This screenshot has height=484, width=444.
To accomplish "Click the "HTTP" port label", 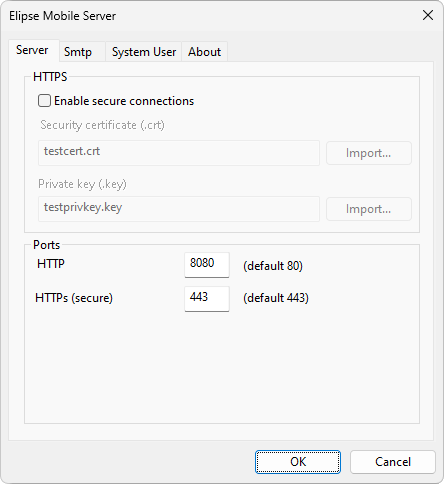I will (51, 264).
